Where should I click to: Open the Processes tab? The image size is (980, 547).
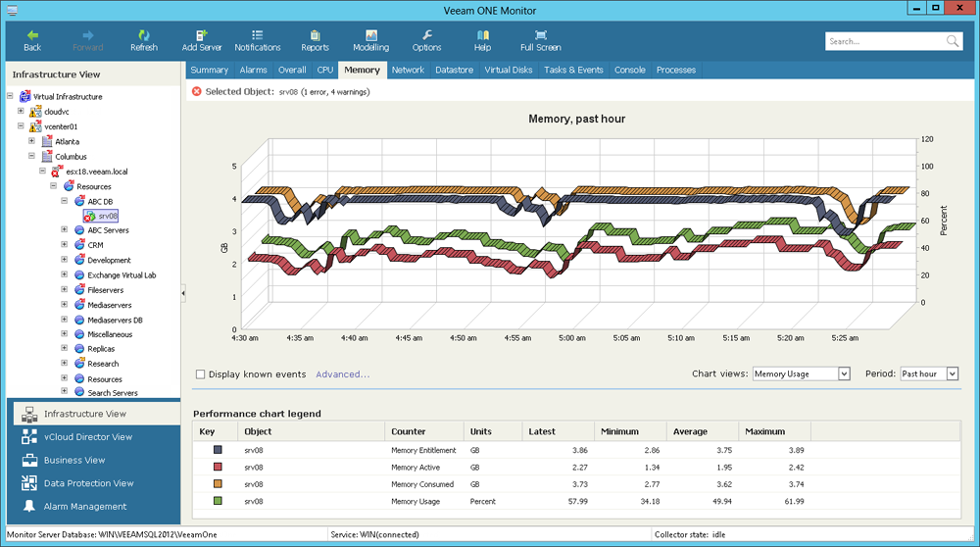676,70
